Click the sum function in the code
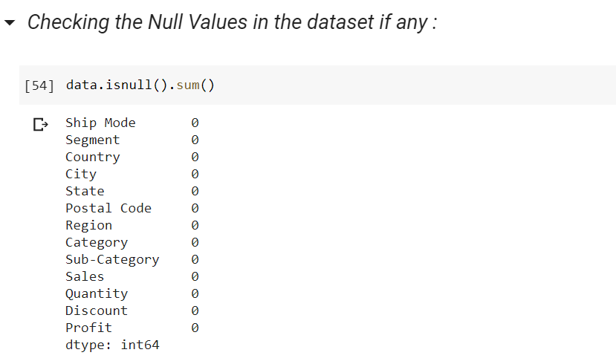The height and width of the screenshot is (364, 616). click(x=188, y=85)
